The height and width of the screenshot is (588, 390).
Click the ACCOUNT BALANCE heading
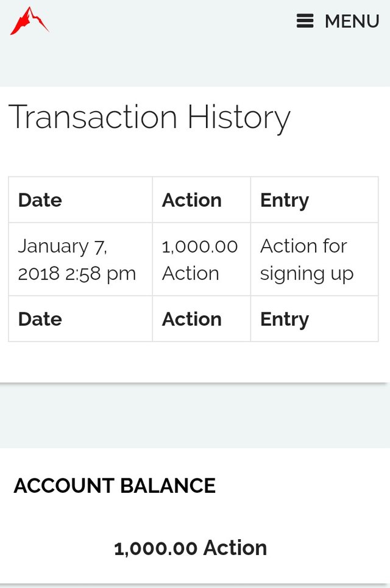[x=115, y=486]
